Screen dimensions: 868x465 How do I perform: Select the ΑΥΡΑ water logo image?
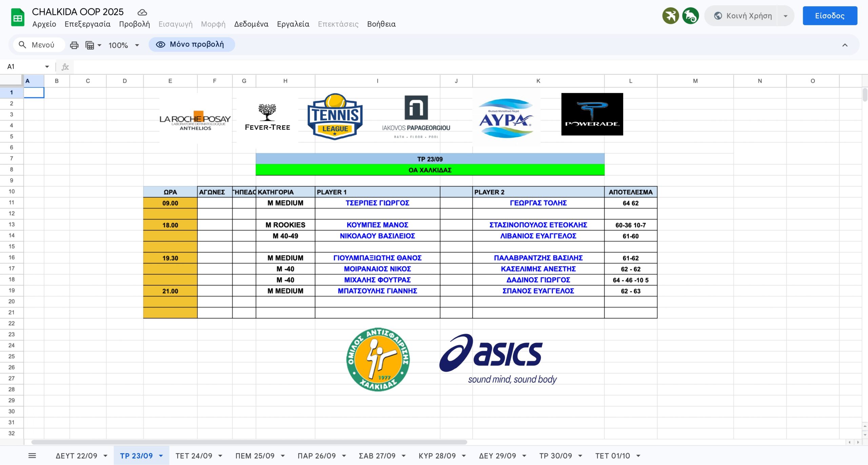[506, 118]
